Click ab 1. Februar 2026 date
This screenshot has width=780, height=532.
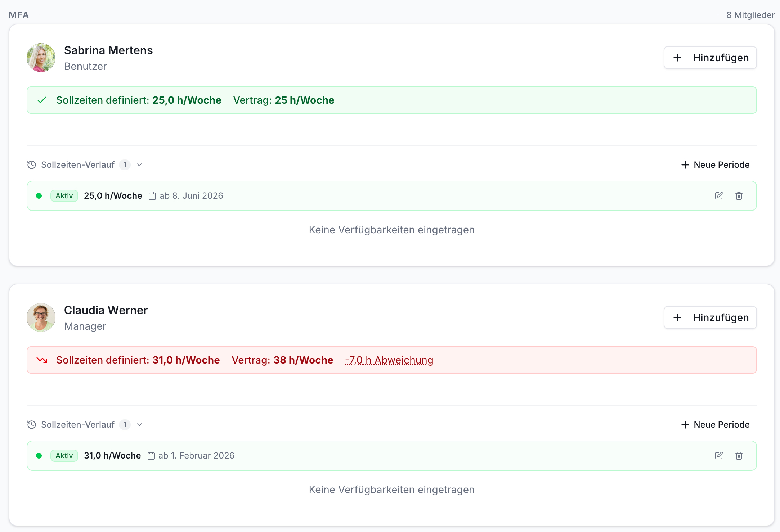(x=196, y=456)
